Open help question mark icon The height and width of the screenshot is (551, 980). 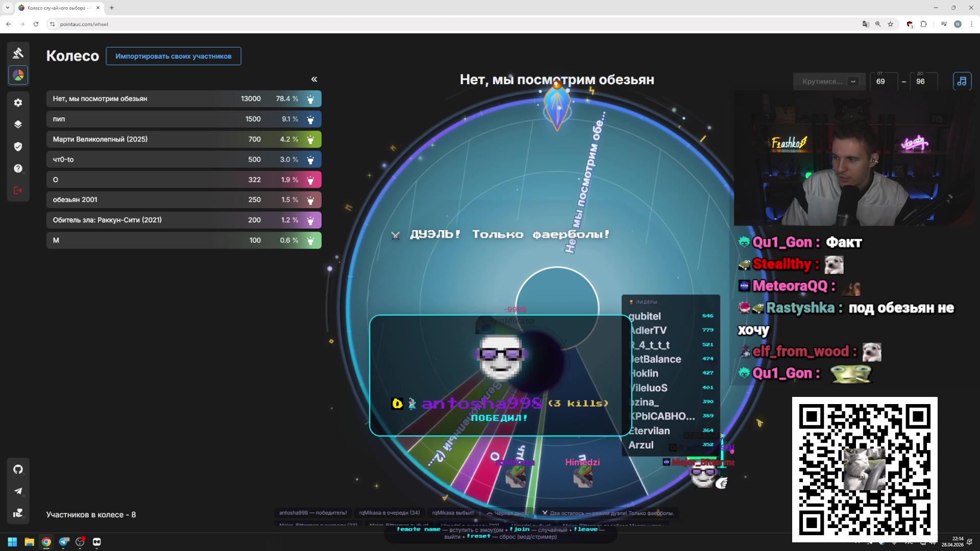18,169
